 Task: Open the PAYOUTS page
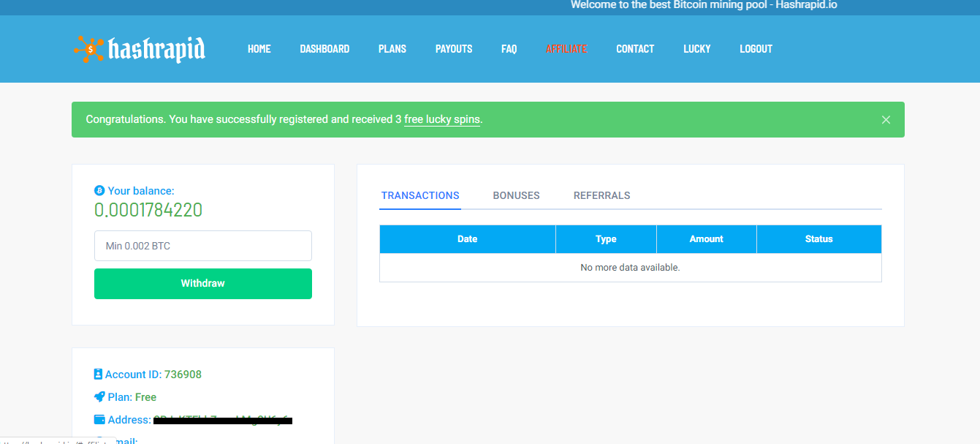point(454,49)
